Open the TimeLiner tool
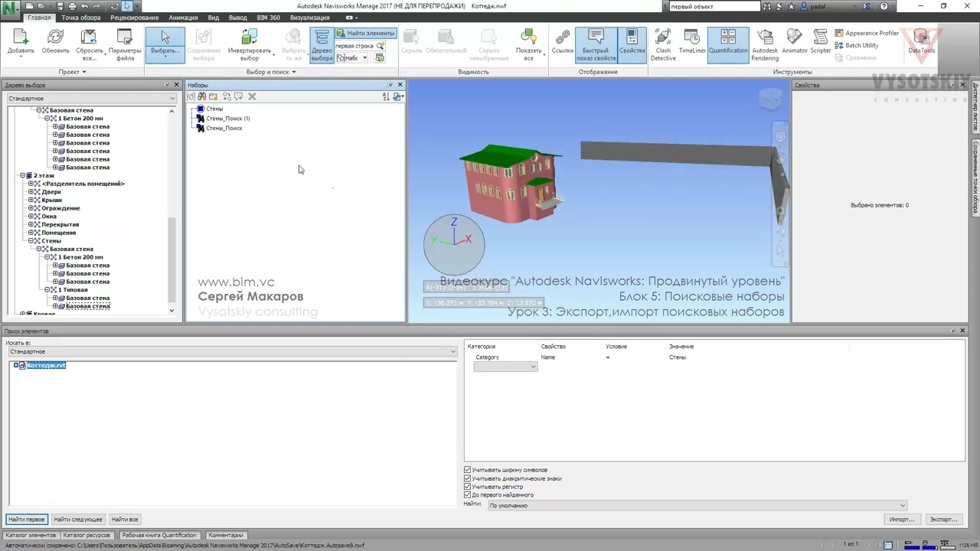Viewport: 980px width, 551px height. [692, 42]
